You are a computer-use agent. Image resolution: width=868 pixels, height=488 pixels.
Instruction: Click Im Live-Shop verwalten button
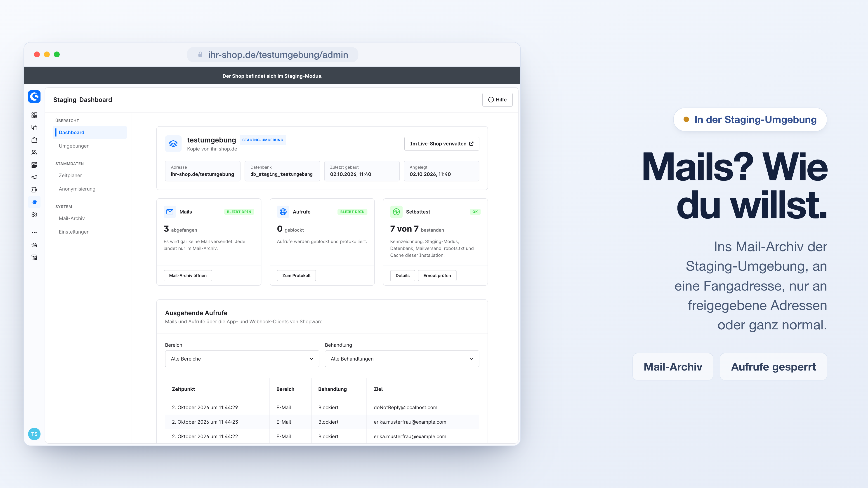(441, 143)
